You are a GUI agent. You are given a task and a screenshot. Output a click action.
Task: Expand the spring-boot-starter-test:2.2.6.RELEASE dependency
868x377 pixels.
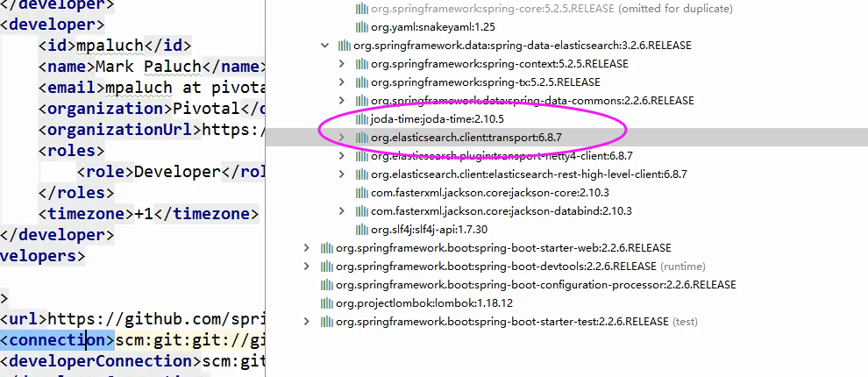point(307,321)
